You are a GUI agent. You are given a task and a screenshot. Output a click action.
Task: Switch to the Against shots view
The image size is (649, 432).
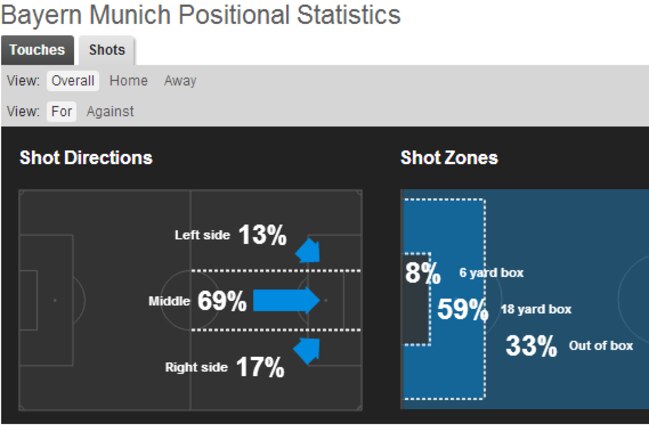coord(110,111)
